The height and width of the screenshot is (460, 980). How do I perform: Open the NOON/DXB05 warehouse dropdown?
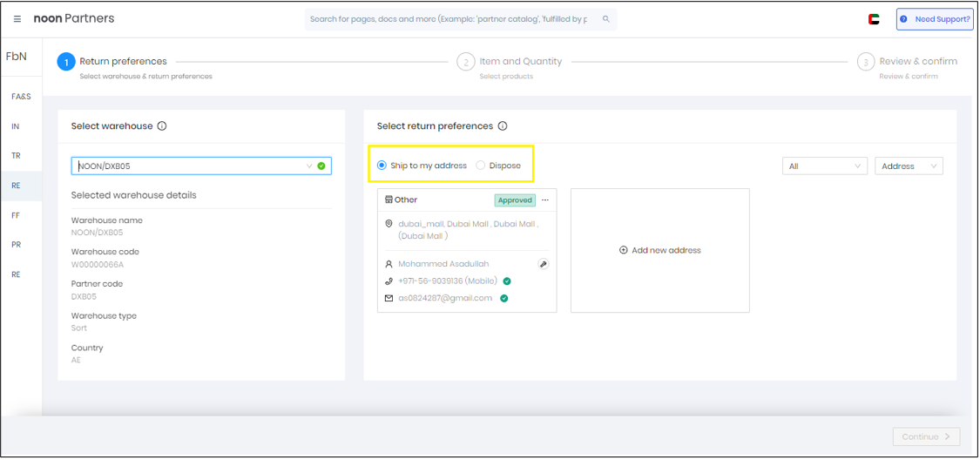coord(201,166)
